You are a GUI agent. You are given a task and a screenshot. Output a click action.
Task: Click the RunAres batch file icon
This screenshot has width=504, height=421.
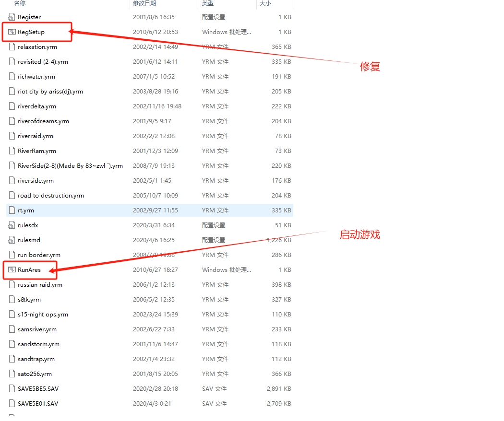pyautogui.click(x=12, y=270)
